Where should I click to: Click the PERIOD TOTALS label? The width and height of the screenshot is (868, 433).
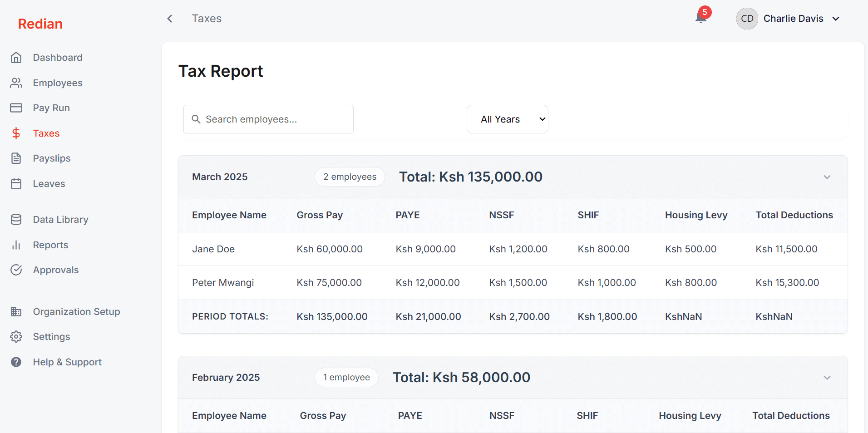(x=230, y=317)
